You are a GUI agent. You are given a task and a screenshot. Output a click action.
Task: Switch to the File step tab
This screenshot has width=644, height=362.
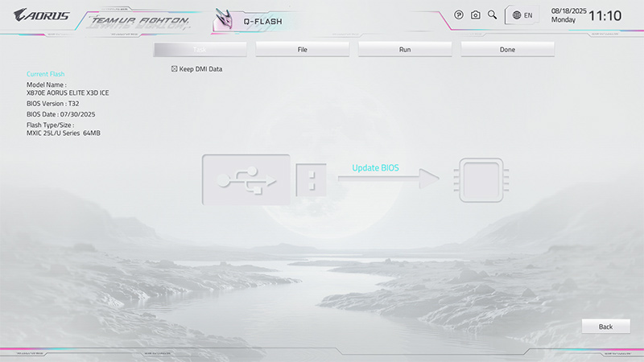point(302,49)
